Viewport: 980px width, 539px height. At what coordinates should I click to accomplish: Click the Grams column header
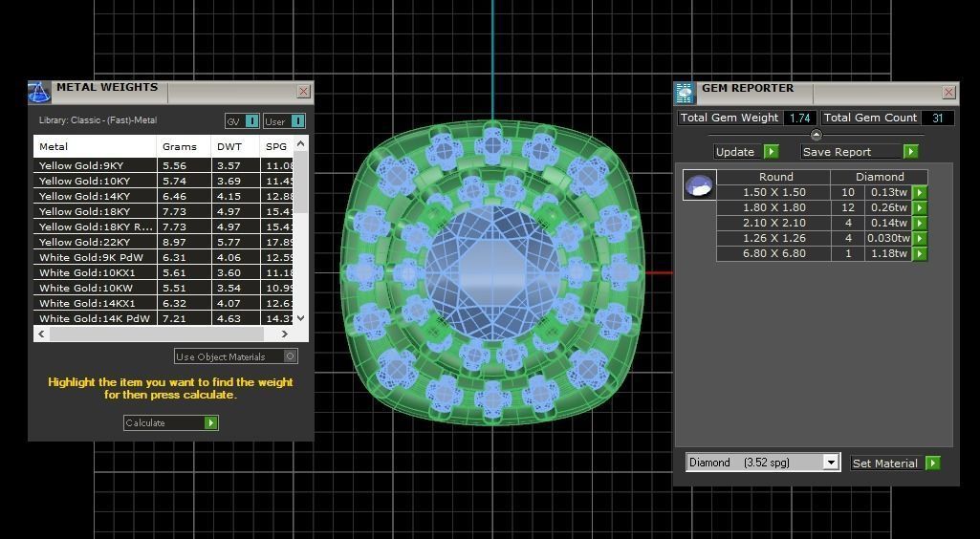tap(184, 147)
